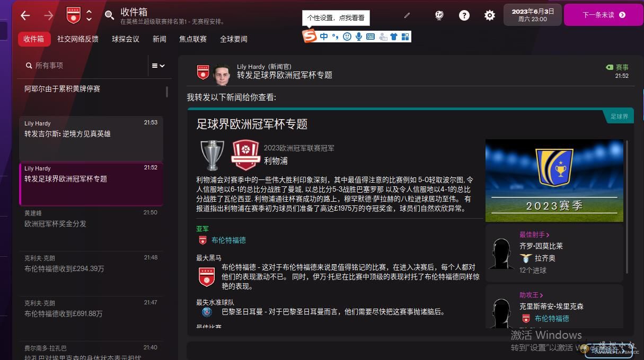644x360 pixels.
Task: Toggle the Sogou 中 Chinese/English mode
Action: [x=324, y=37]
